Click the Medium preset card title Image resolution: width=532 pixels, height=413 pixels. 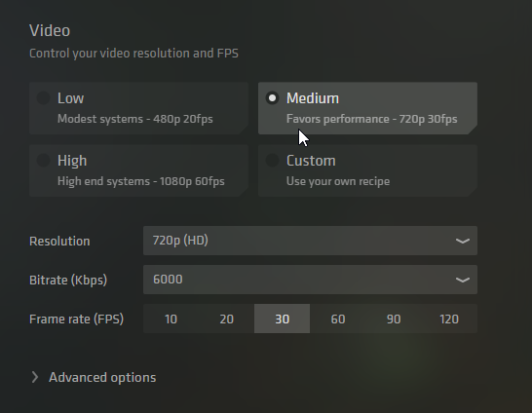pyautogui.click(x=313, y=98)
